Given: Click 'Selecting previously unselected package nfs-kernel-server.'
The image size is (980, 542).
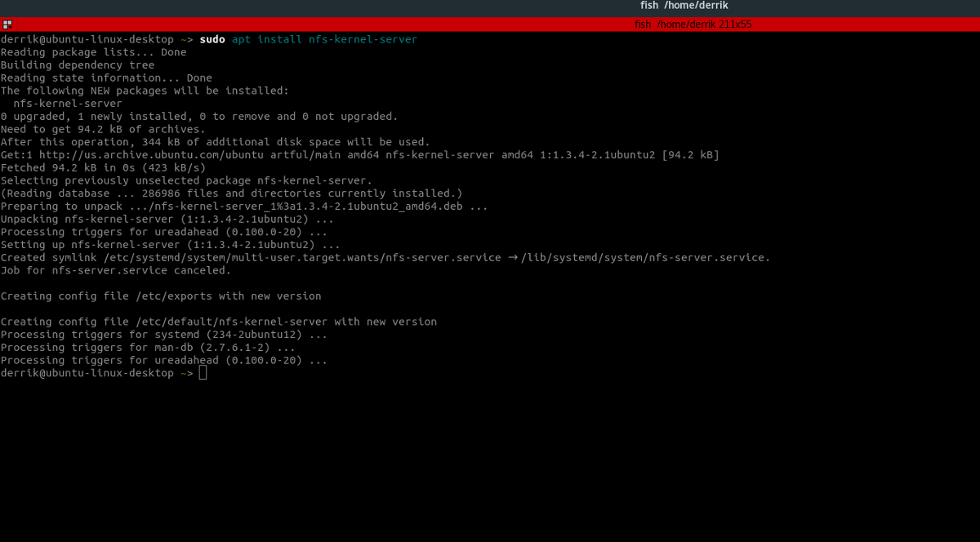Looking at the screenshot, I should [187, 180].
